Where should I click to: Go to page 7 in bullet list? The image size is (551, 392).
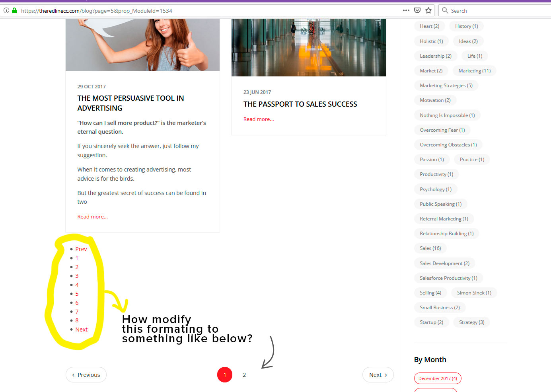(x=77, y=312)
